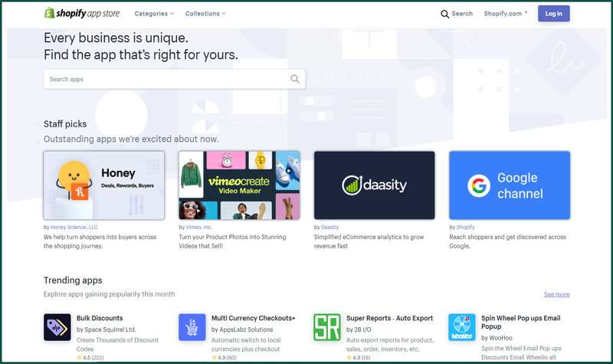Open the Bulk Discounts app icon
The width and height of the screenshot is (613, 364).
coord(57,327)
